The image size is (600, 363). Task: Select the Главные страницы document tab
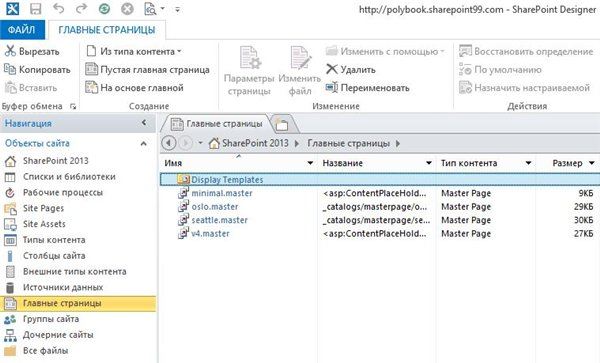tap(217, 124)
